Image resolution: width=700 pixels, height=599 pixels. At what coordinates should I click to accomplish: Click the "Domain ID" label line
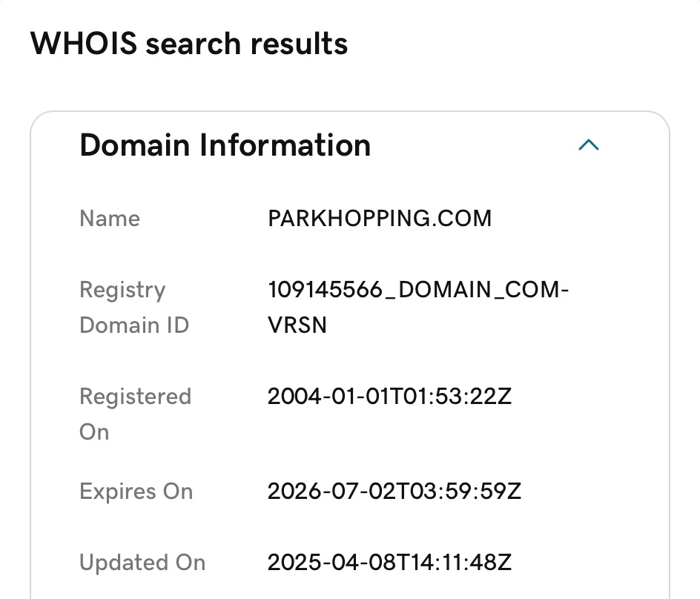[134, 325]
